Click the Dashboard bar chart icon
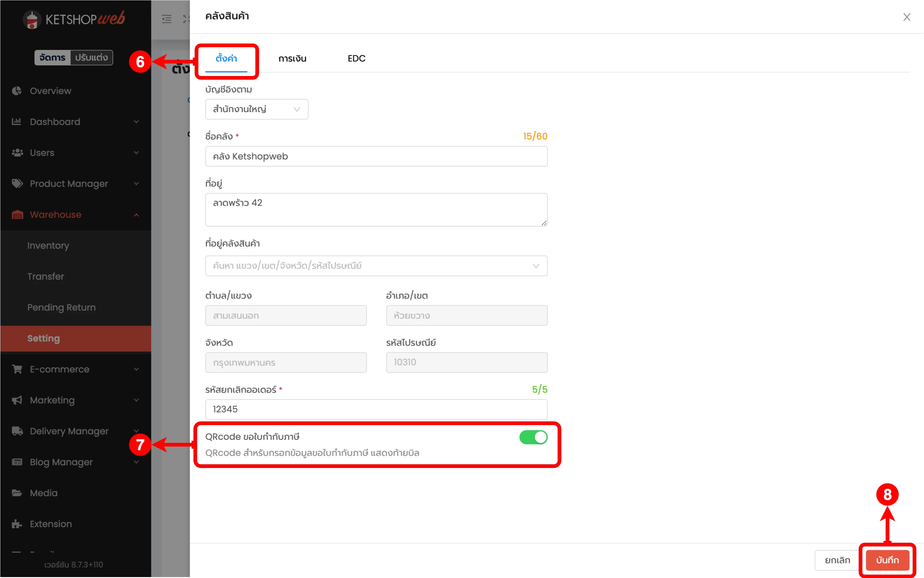Viewport: 924px width, 578px height. [x=17, y=122]
